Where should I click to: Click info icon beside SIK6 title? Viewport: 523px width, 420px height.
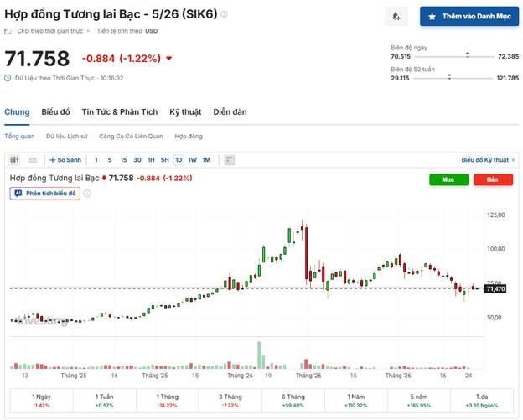(x=224, y=14)
